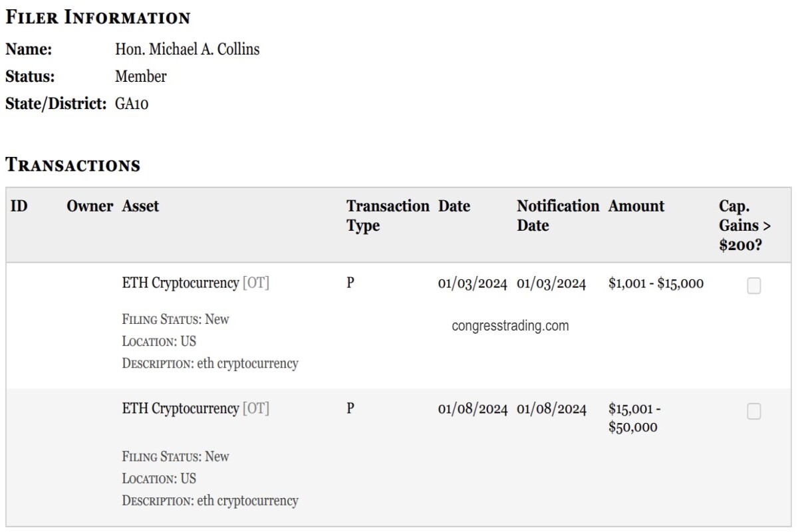The image size is (798, 532).
Task: Click the Member status value
Action: click(x=140, y=76)
